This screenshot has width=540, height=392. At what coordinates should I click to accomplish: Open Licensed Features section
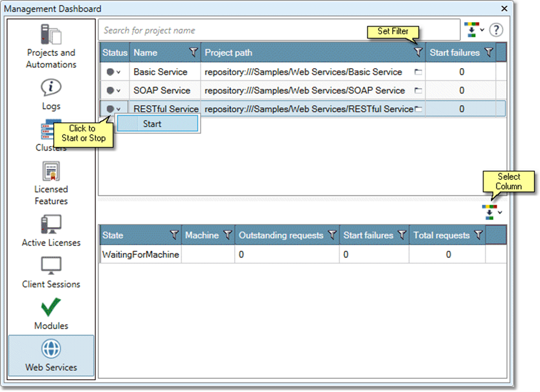click(51, 183)
